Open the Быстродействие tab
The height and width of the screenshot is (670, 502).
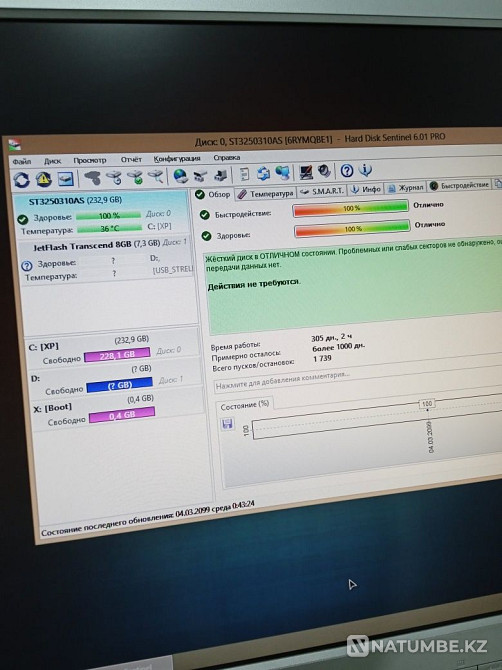pyautogui.click(x=459, y=185)
